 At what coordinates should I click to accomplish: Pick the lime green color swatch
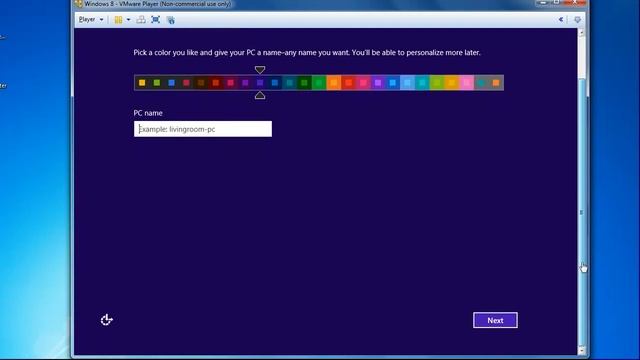[x=437, y=83]
